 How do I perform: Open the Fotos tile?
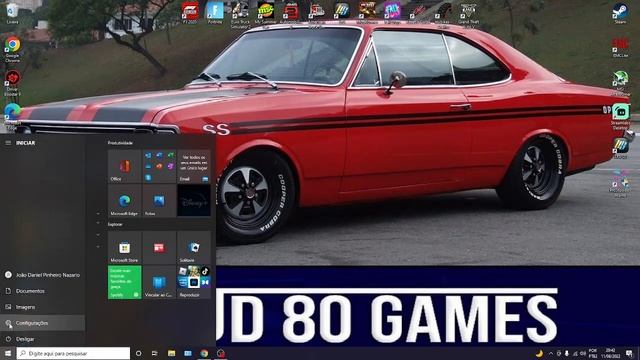[x=159, y=200]
